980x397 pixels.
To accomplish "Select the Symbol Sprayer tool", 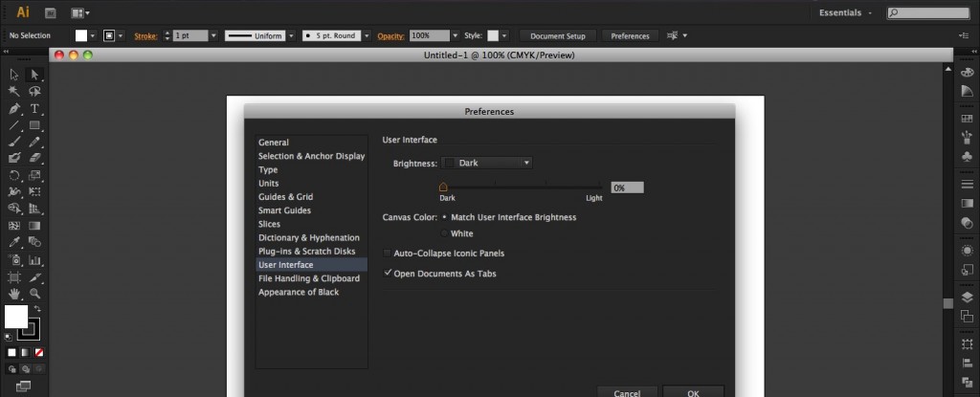I will [x=14, y=259].
